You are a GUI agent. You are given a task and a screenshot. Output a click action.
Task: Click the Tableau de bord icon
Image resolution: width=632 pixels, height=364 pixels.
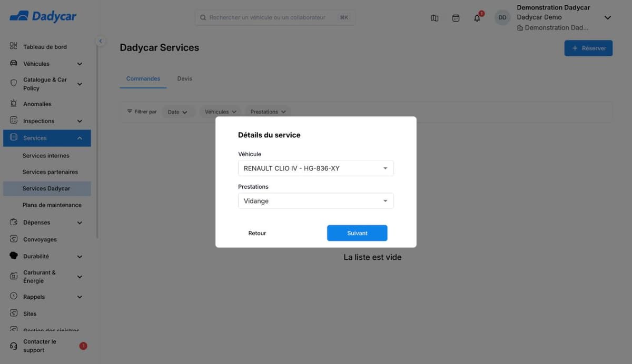point(14,46)
